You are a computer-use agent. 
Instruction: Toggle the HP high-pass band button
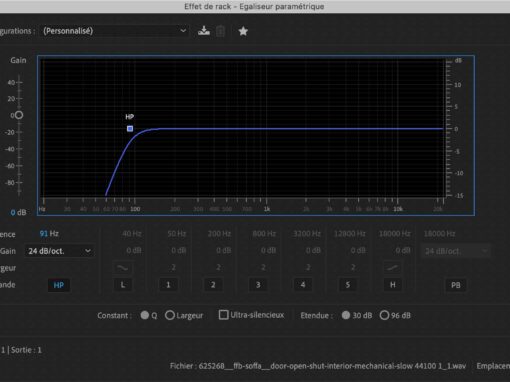59,285
